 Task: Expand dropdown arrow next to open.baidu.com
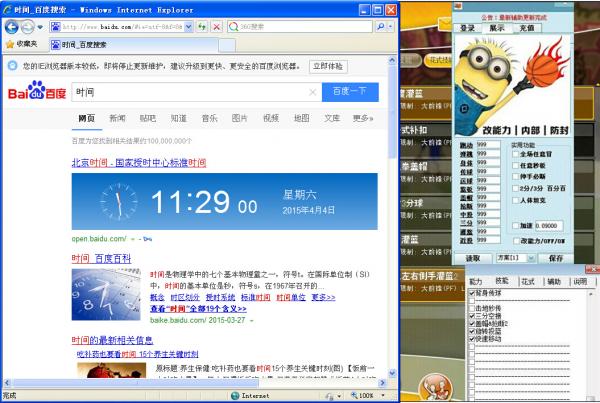click(133, 239)
